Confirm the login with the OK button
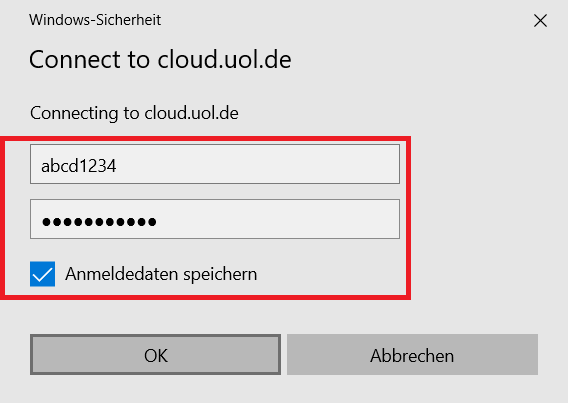This screenshot has width=568, height=403. 155,354
